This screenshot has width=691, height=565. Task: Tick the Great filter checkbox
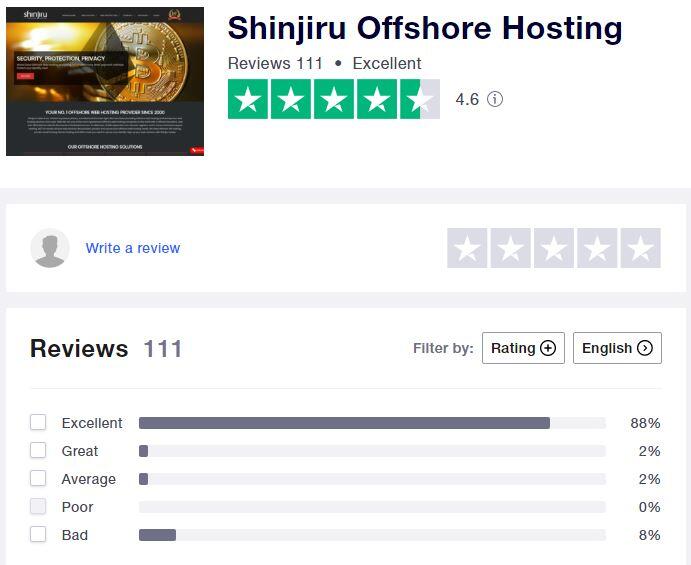tap(38, 450)
